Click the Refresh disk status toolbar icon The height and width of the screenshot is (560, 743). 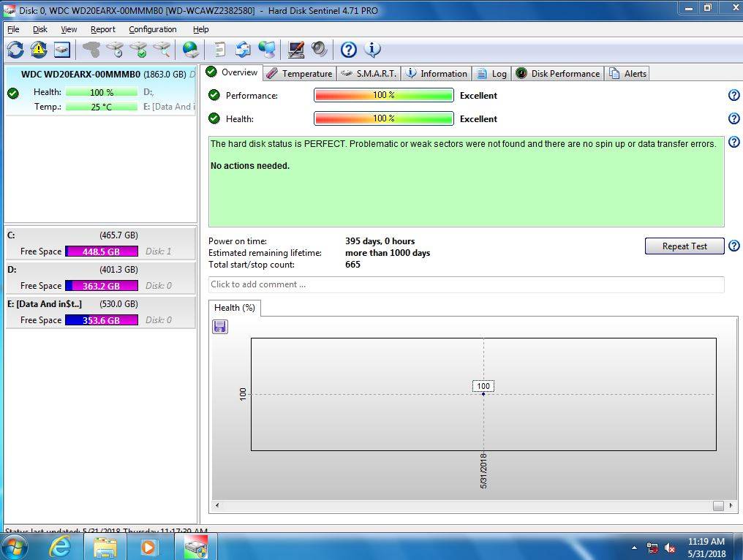15,49
